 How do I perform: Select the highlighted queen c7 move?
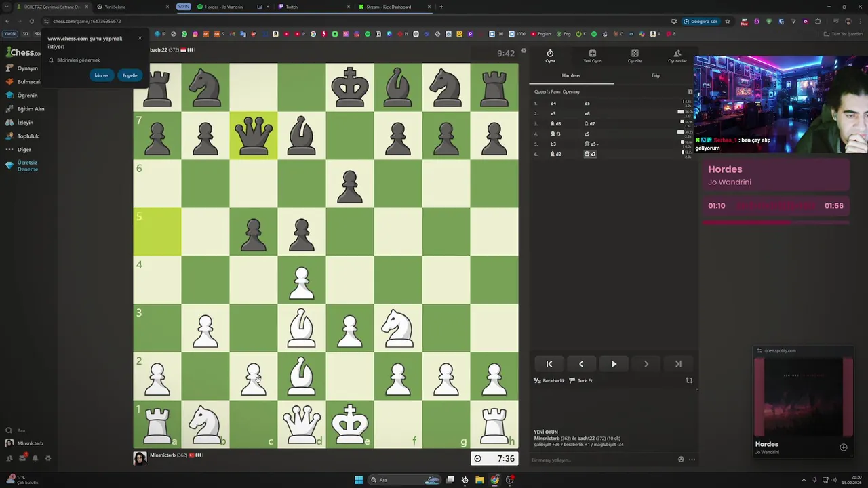[x=590, y=154]
